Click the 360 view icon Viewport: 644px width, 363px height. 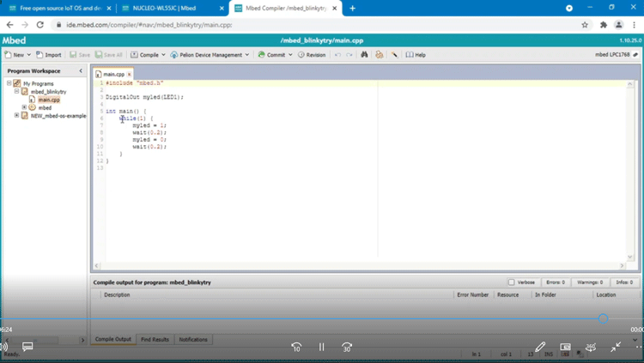tap(591, 348)
